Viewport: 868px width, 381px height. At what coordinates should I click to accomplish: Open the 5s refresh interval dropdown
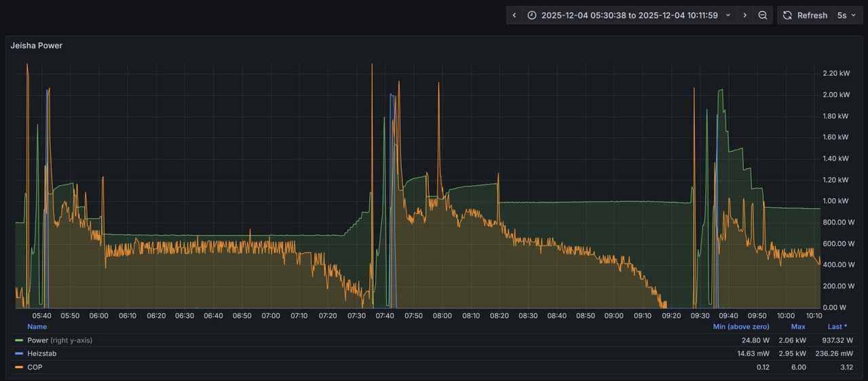847,15
